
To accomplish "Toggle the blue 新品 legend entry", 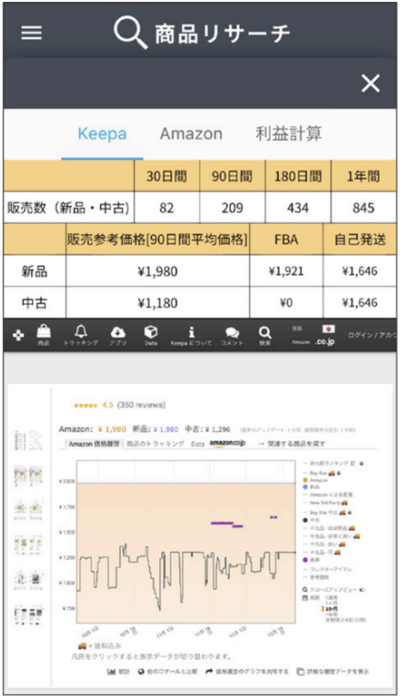I will coord(310,487).
